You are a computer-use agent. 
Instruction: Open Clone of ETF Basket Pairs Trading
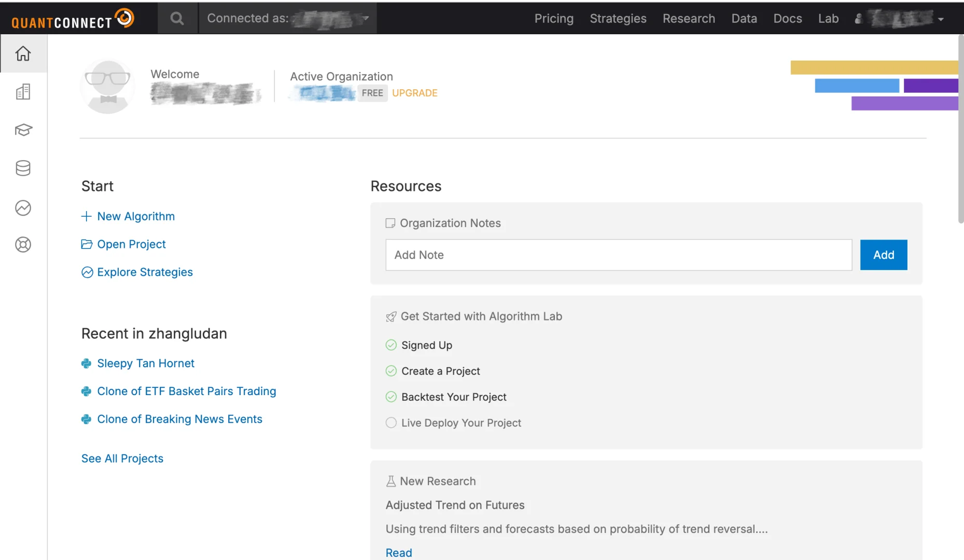[187, 391]
